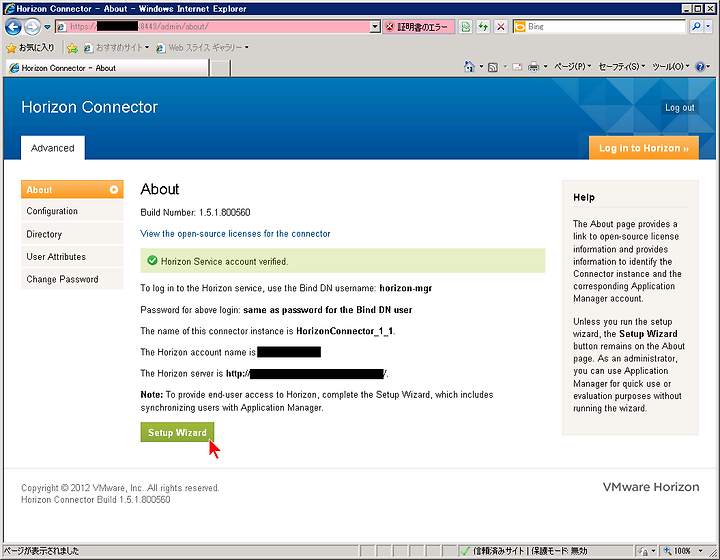Open Directory in the sidebar
The height and width of the screenshot is (560, 720).
72,234
